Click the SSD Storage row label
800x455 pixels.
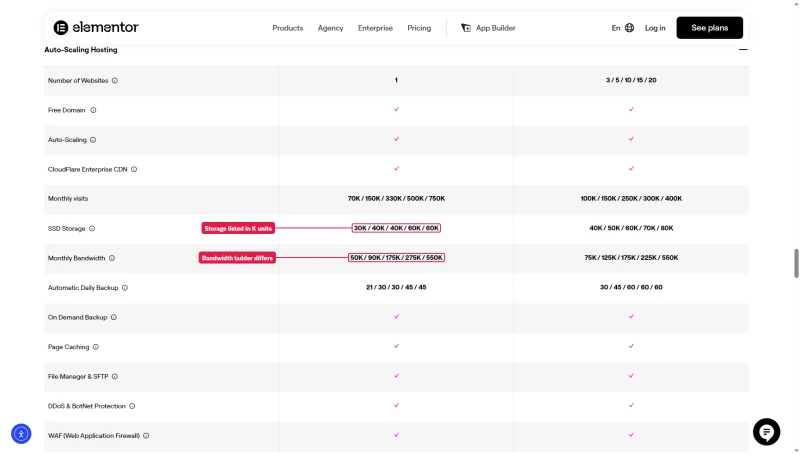66,229
